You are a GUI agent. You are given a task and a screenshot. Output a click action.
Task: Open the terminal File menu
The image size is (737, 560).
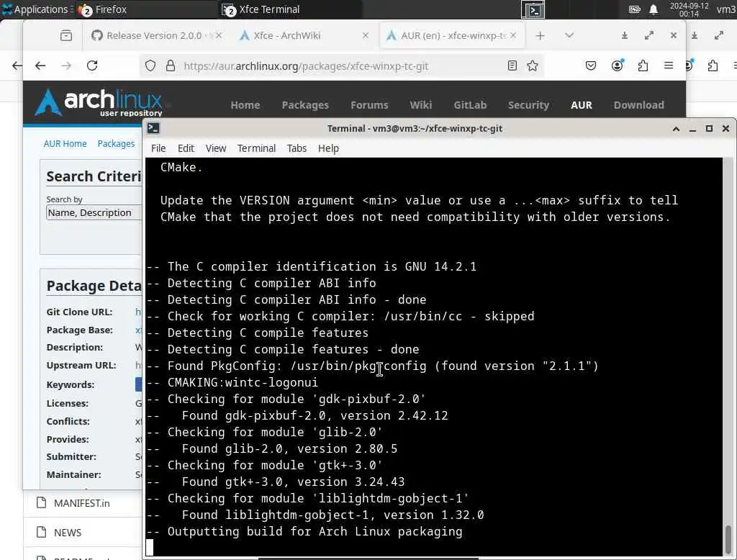158,148
